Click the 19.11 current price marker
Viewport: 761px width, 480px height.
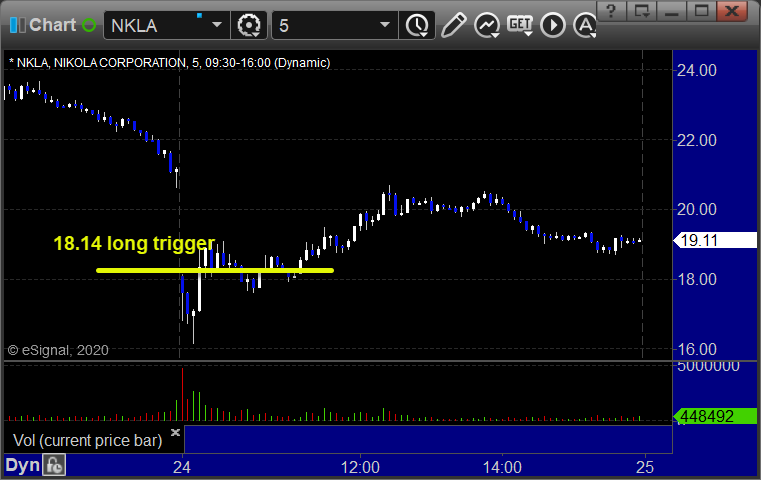715,240
